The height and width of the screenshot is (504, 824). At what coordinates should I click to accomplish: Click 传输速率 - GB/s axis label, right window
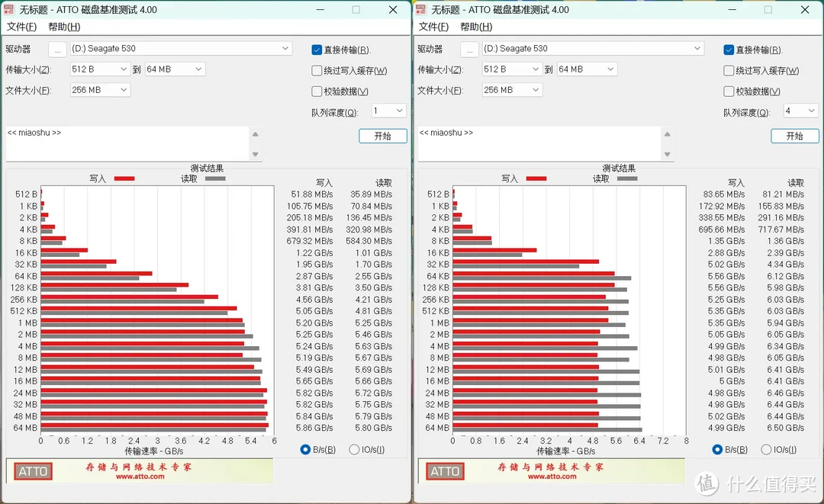coord(566,451)
